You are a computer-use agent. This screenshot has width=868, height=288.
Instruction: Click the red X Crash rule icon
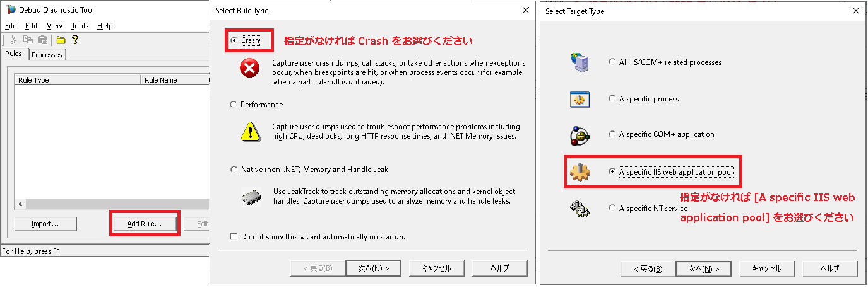[250, 68]
